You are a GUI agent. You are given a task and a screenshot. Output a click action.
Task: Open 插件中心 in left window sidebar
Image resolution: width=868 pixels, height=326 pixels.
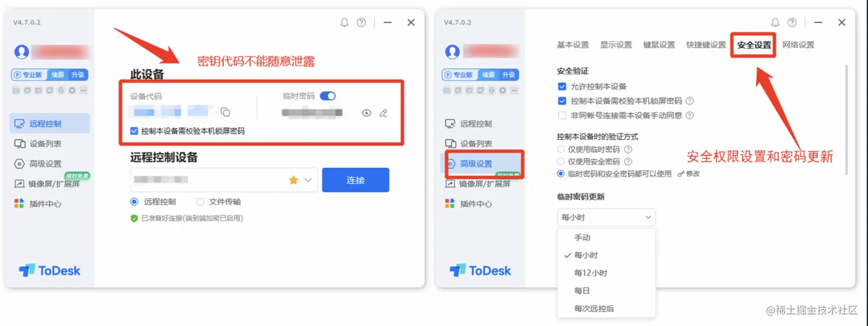click(x=38, y=204)
